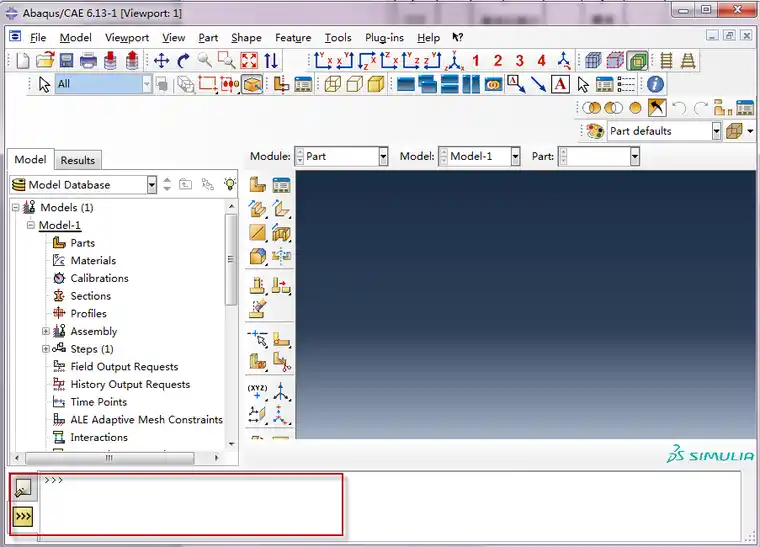Click the Create Part tool
Screen dimensions: 760x547
tap(257, 185)
